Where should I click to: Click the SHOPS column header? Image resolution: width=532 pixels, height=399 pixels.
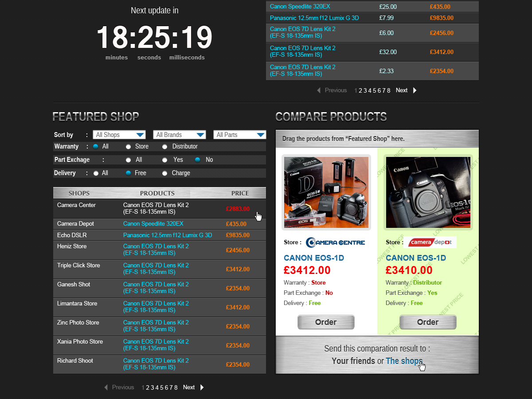(79, 193)
